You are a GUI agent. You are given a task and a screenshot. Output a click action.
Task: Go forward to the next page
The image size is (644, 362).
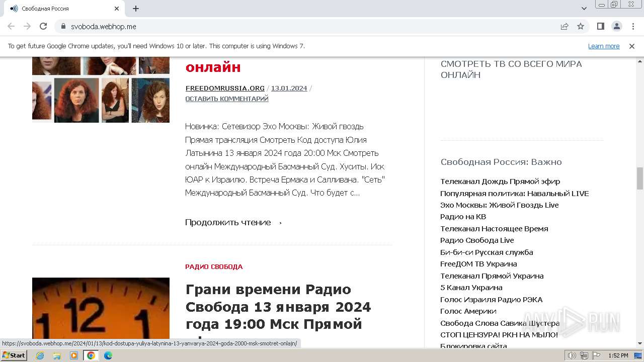click(x=27, y=26)
